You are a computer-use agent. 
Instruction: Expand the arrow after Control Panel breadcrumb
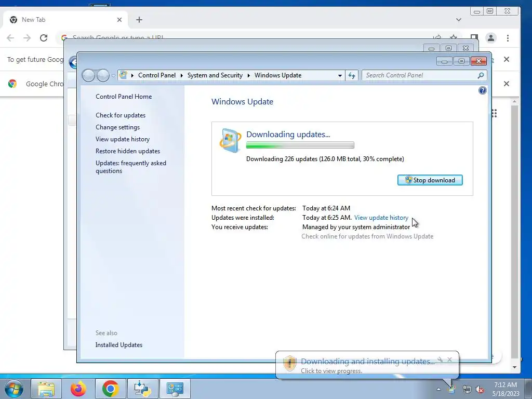[x=181, y=75]
